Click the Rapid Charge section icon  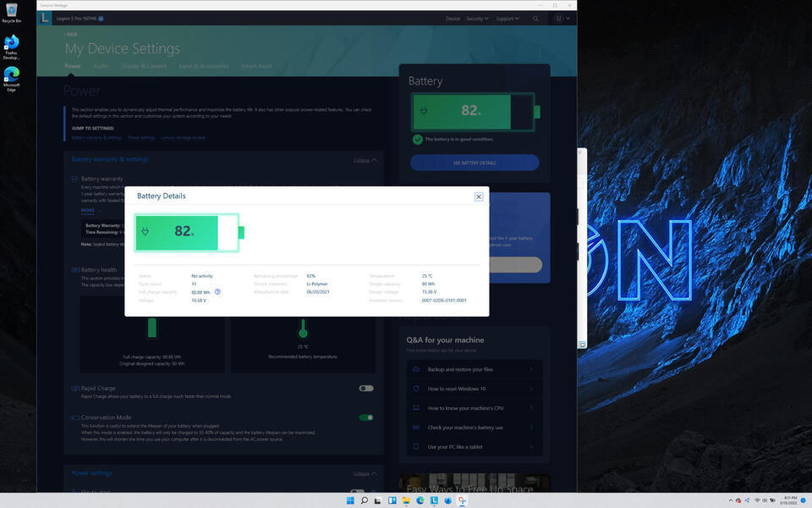coord(75,389)
